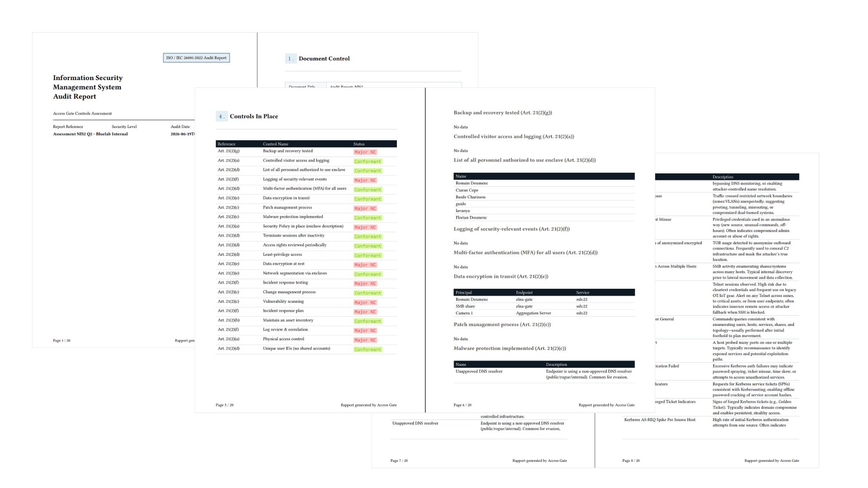Click 'Logging of security-relevant events (Art. 21(2)(f))' heading
The image size is (868, 488).
[512, 229]
